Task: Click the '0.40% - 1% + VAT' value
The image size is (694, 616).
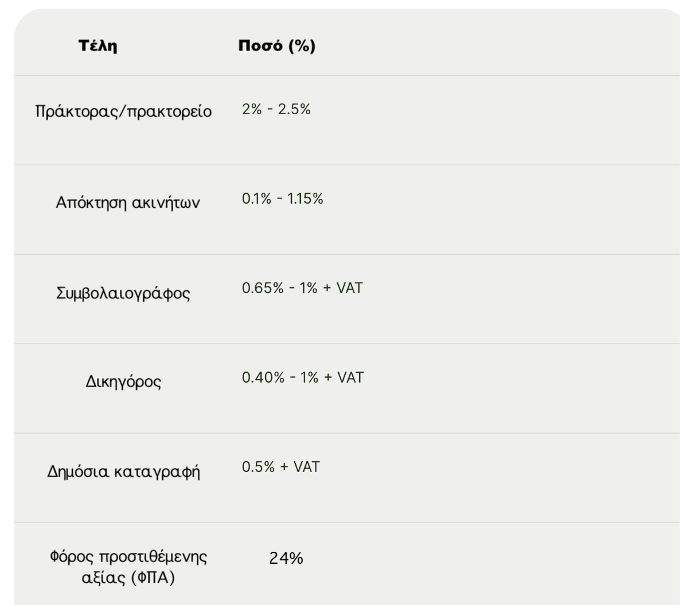Action: pyautogui.click(x=302, y=378)
